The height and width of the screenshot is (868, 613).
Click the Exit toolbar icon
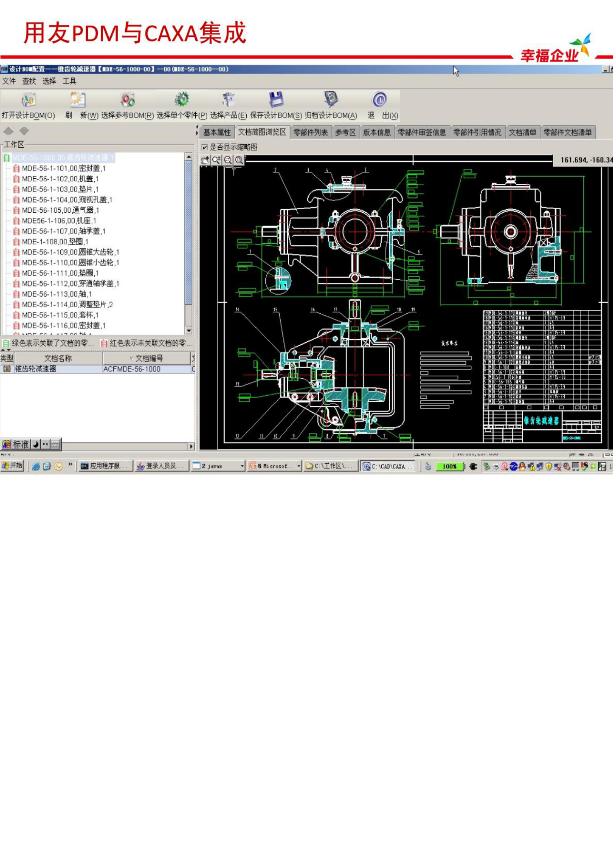pyautogui.click(x=379, y=100)
